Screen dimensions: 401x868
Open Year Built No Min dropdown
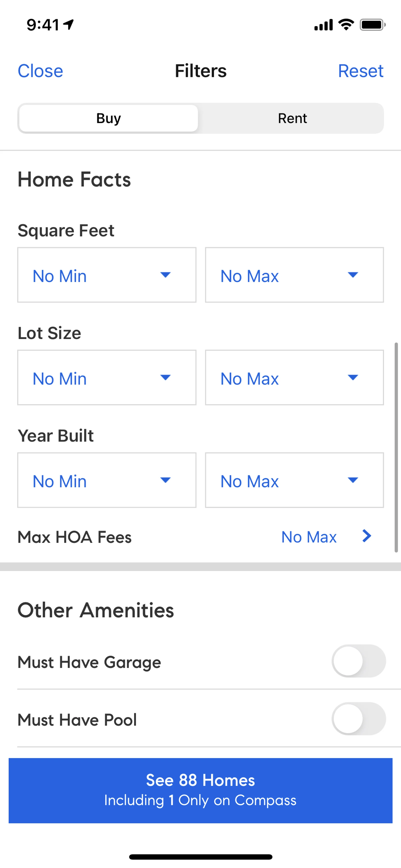(107, 480)
